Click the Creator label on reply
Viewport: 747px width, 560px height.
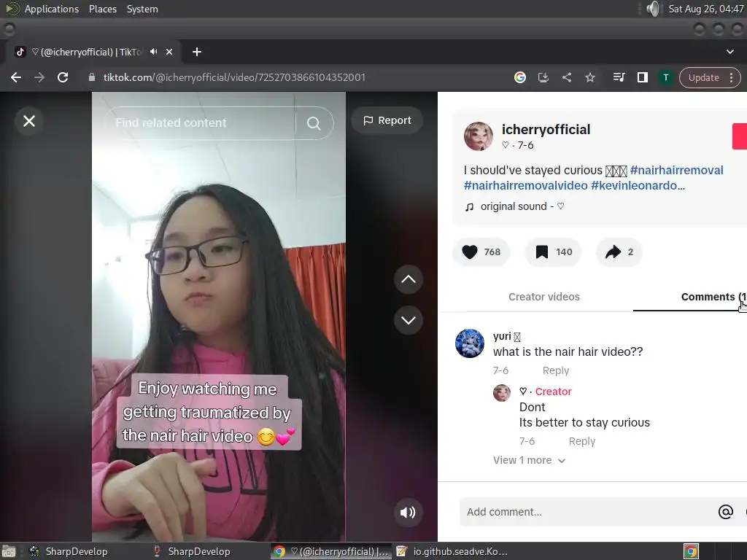click(x=553, y=392)
